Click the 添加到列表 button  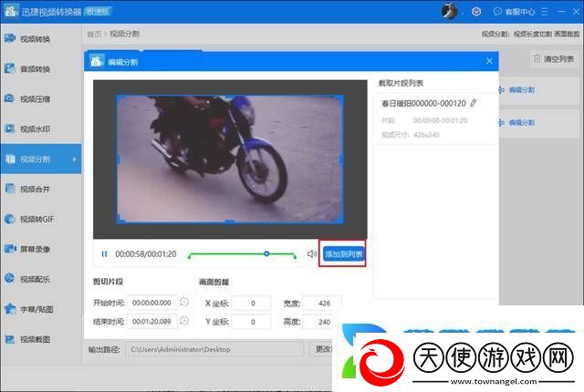coord(343,254)
